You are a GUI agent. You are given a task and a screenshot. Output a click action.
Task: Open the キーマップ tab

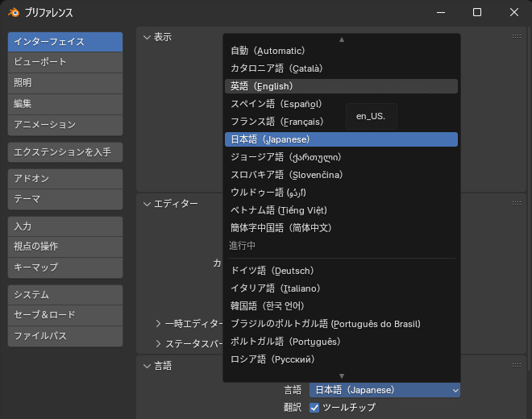tap(65, 268)
